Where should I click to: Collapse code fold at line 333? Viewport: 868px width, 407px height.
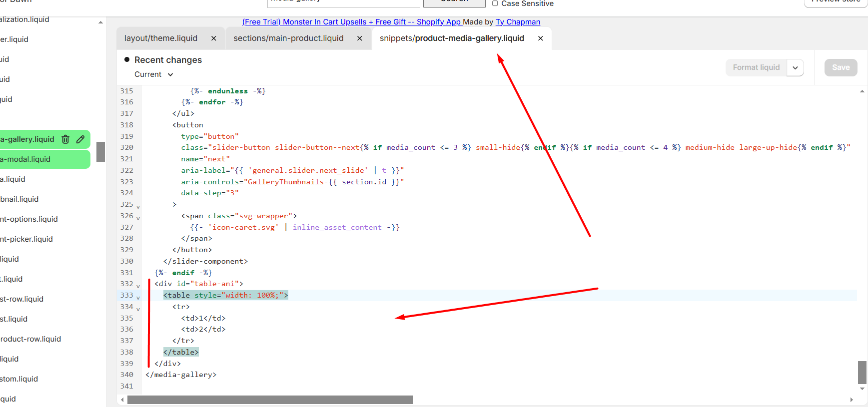tap(138, 297)
